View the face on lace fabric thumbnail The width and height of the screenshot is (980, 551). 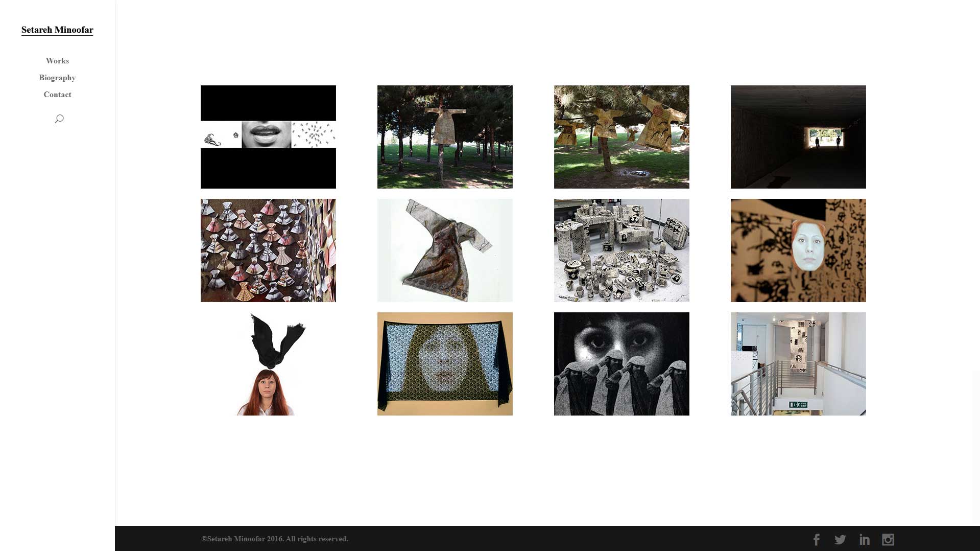[445, 363]
